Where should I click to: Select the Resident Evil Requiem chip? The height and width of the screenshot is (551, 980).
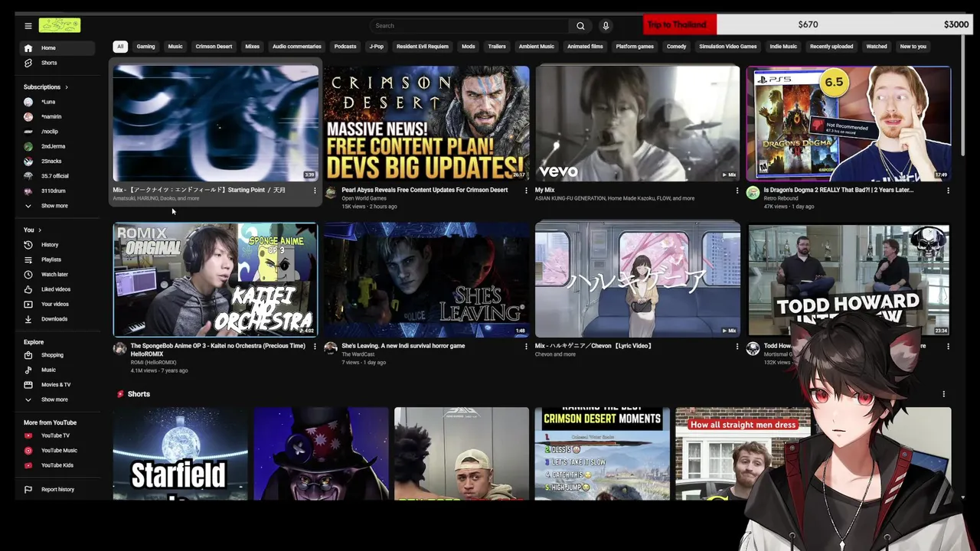[423, 47]
